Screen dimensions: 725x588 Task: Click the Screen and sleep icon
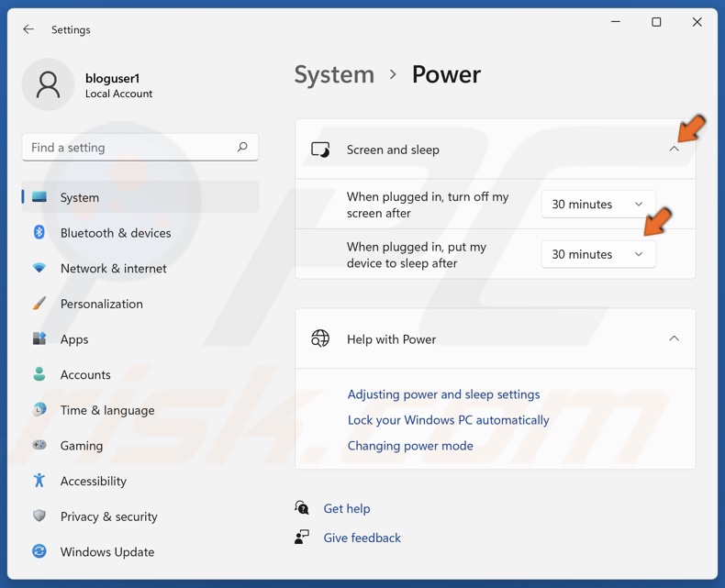(x=320, y=150)
